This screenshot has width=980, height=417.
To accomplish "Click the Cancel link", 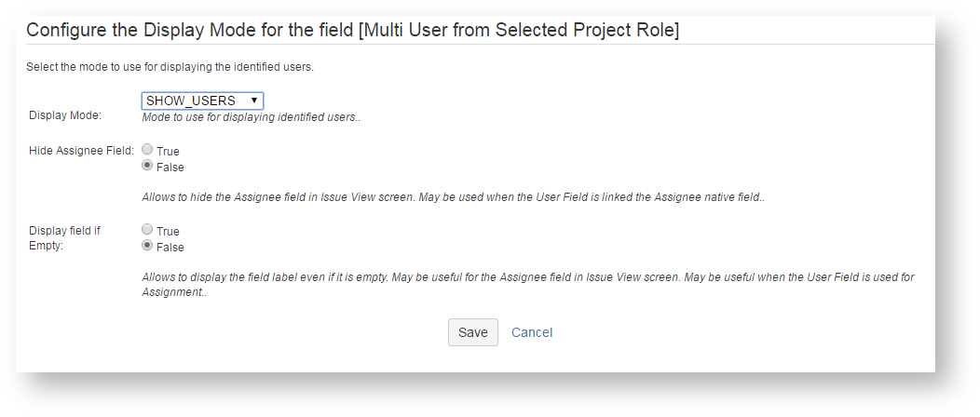I will click(x=532, y=332).
